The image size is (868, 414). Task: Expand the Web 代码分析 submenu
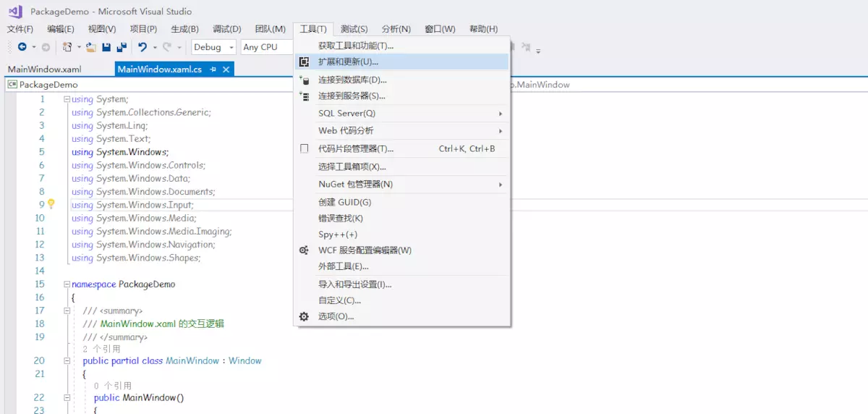tap(401, 131)
